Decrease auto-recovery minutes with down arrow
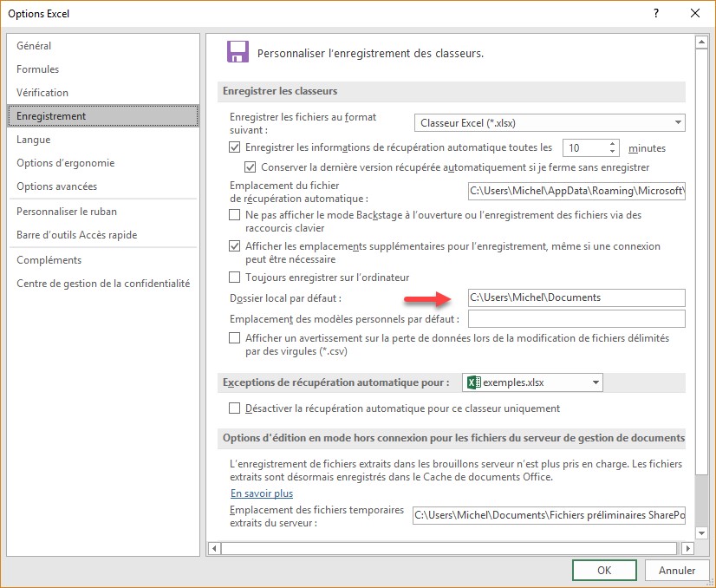Viewport: 716px width, 588px height. (613, 153)
